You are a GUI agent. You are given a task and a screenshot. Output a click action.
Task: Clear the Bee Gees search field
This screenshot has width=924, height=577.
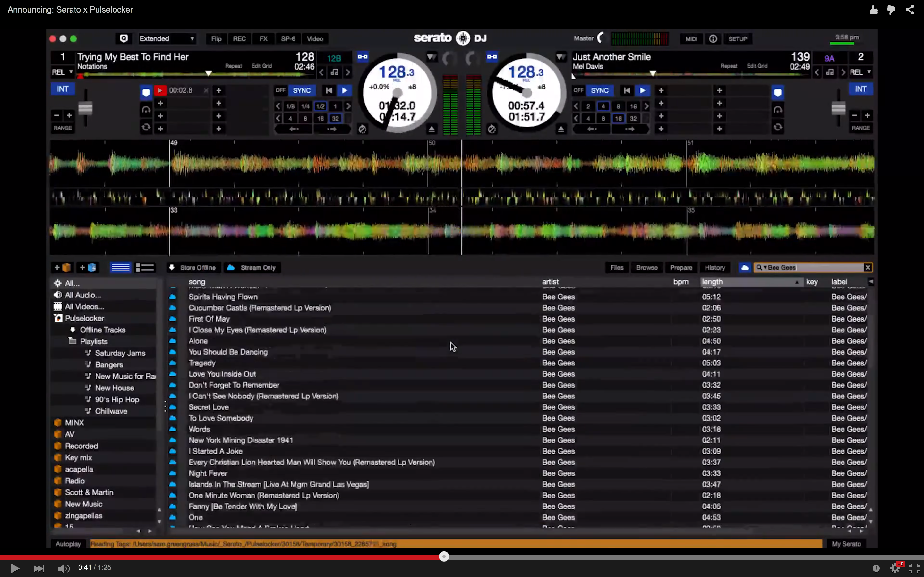coord(868,268)
